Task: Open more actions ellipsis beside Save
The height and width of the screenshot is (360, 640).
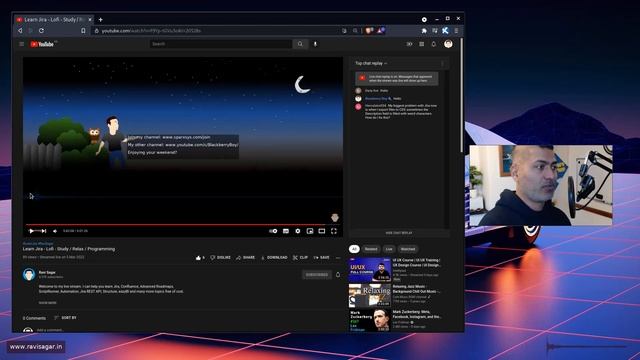Action: click(338, 258)
